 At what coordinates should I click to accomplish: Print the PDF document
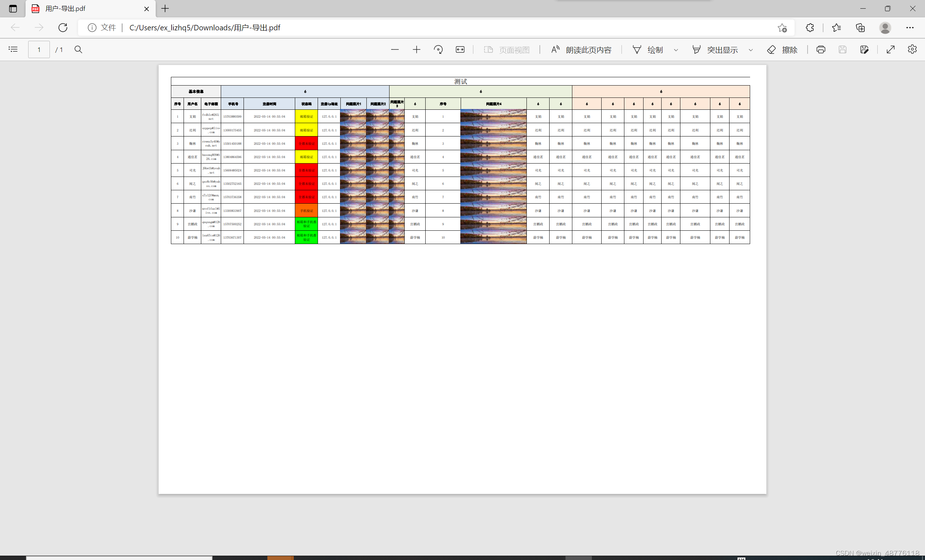pos(821,49)
